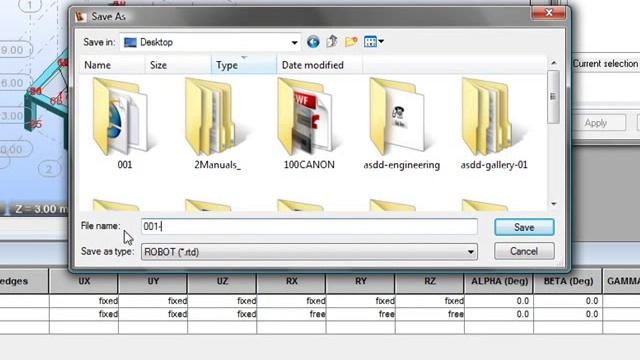Screen dimensions: 640x360
Task: Click the UZ column header in table
Action: tap(222, 281)
